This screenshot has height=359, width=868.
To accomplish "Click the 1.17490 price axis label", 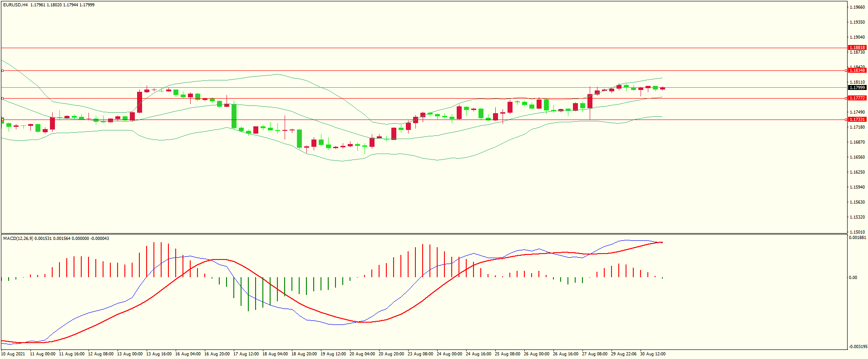I will pyautogui.click(x=857, y=112).
